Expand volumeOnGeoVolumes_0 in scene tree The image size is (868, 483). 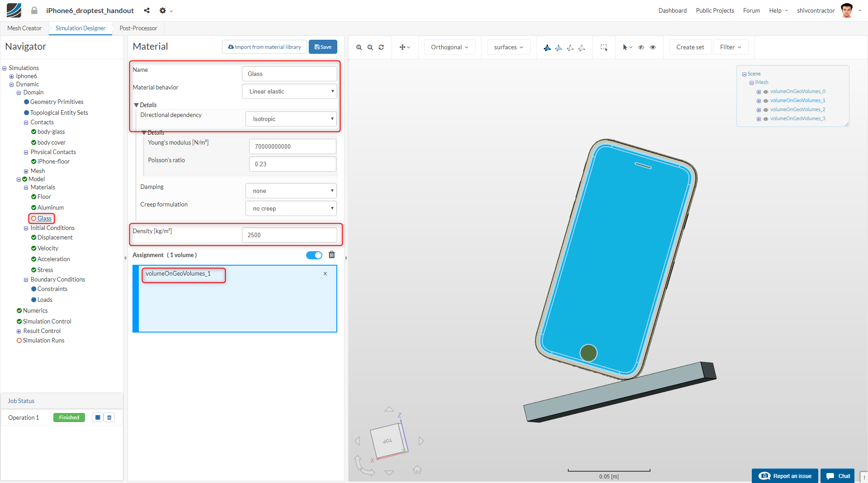pyautogui.click(x=759, y=92)
